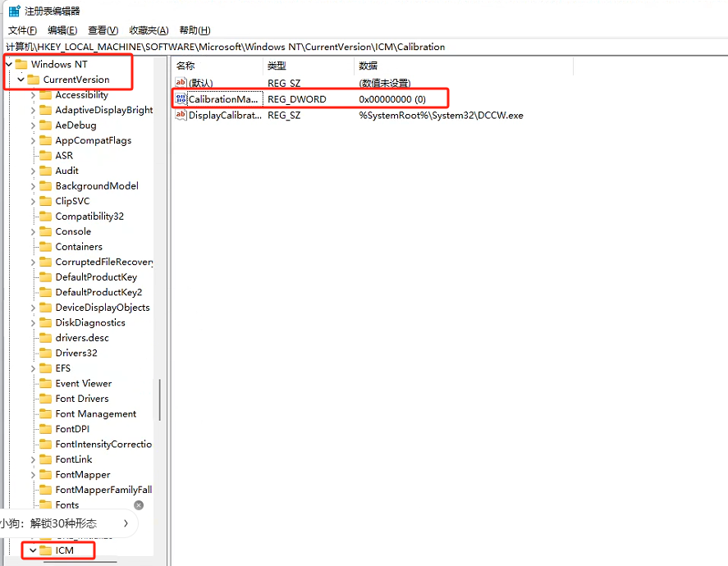
Task: Select the AppCompatFlags key label
Action: point(94,140)
